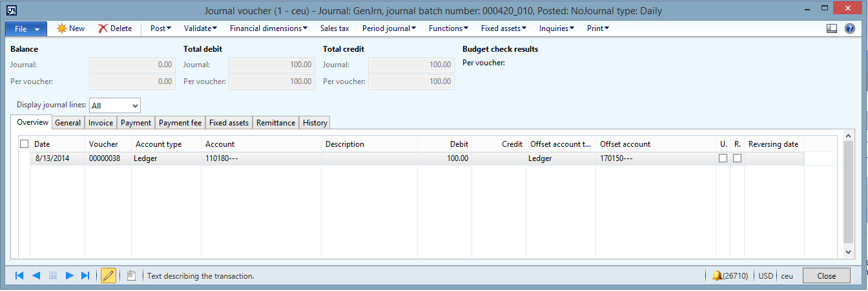Expand the Financial dimensions menu
The height and width of the screenshot is (291, 868).
tap(268, 28)
